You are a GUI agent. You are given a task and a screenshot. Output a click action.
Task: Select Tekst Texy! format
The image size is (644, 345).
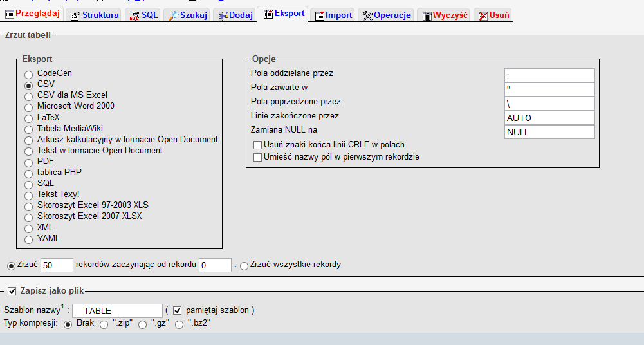point(28,196)
